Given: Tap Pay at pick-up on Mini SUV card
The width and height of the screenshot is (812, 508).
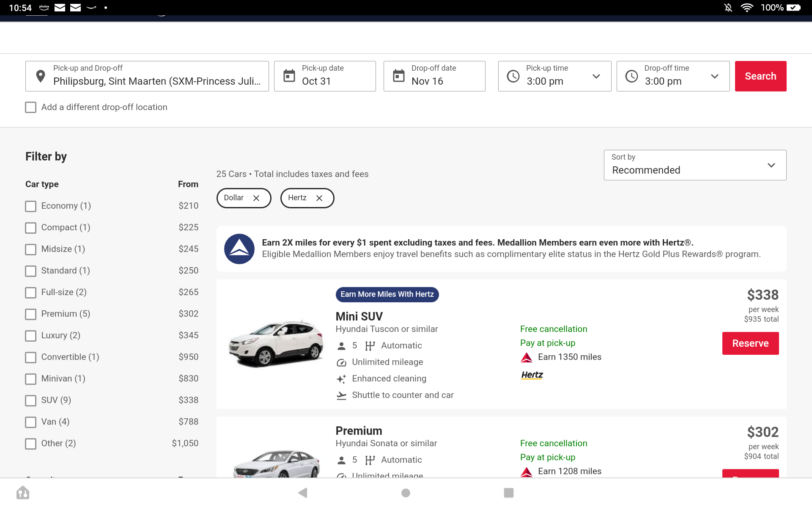Looking at the screenshot, I should click(x=548, y=343).
